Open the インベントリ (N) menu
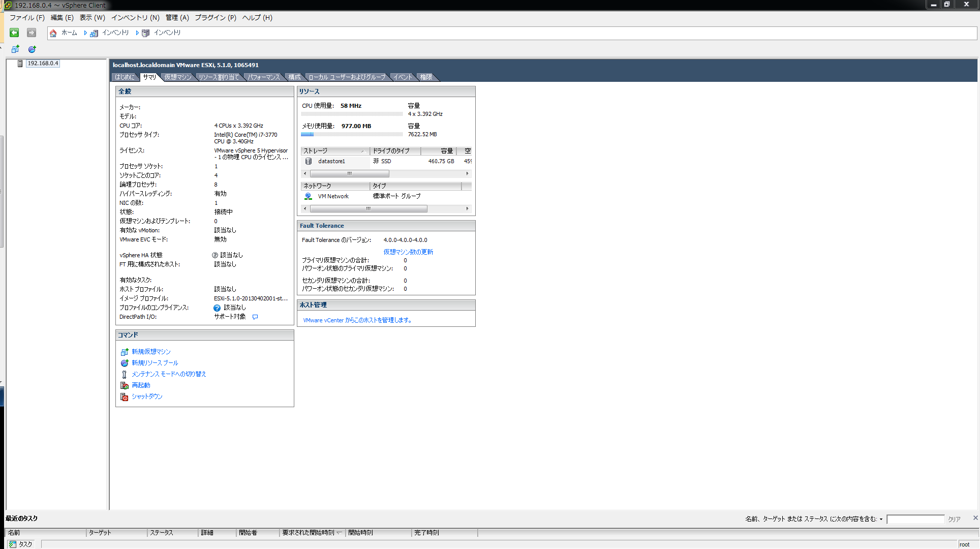 coord(135,17)
